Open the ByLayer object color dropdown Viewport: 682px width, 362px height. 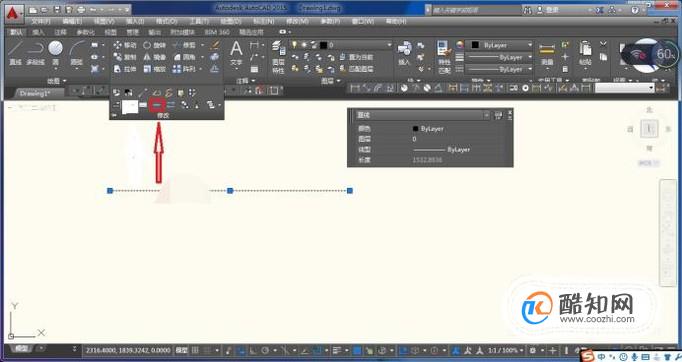pos(499,45)
